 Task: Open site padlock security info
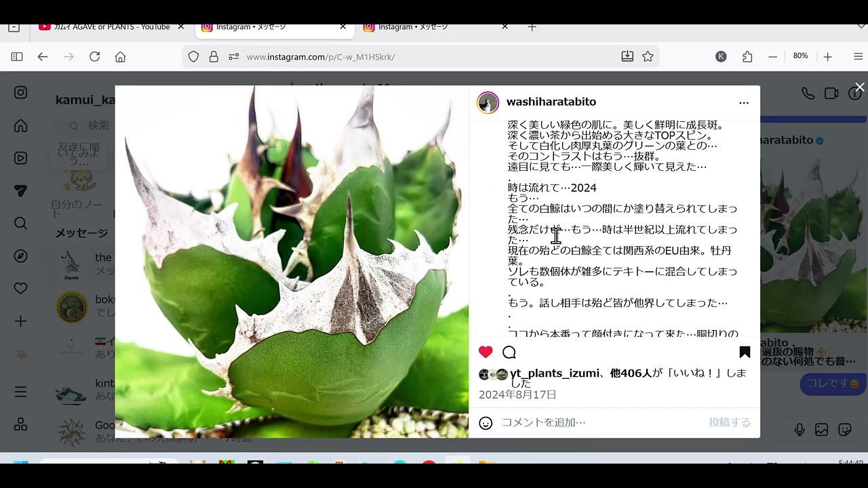(x=214, y=57)
